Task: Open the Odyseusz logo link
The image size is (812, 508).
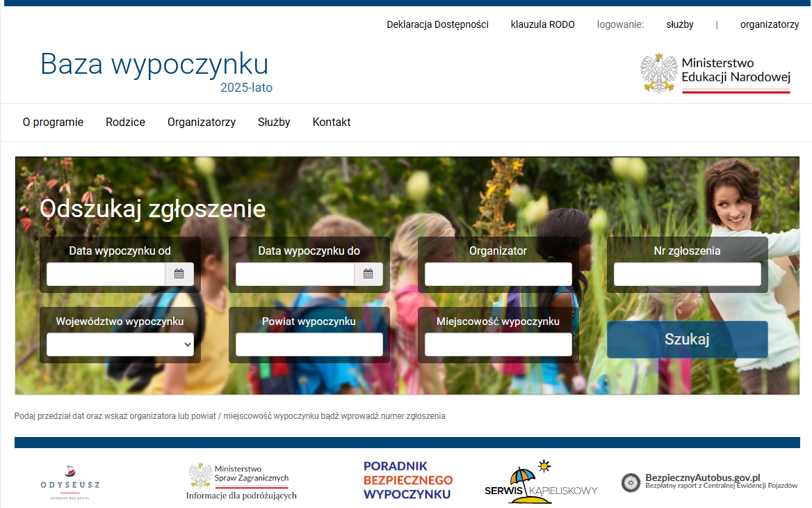Action: (70, 482)
